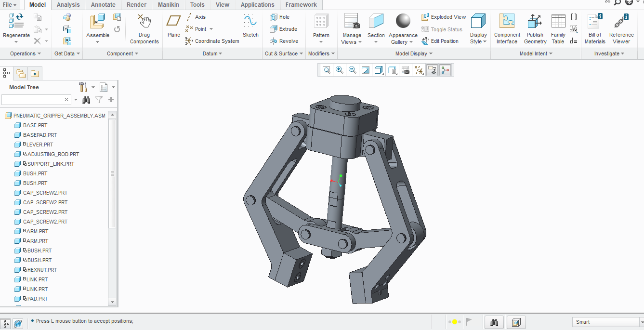Open the Manikin tab
Viewport: 644px width, 330px height.
[169, 5]
